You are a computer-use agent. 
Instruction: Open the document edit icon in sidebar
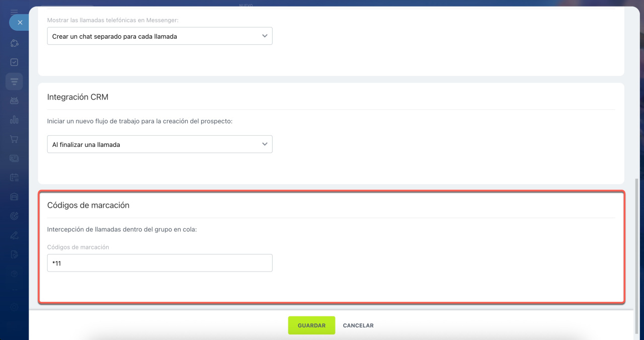(x=14, y=254)
